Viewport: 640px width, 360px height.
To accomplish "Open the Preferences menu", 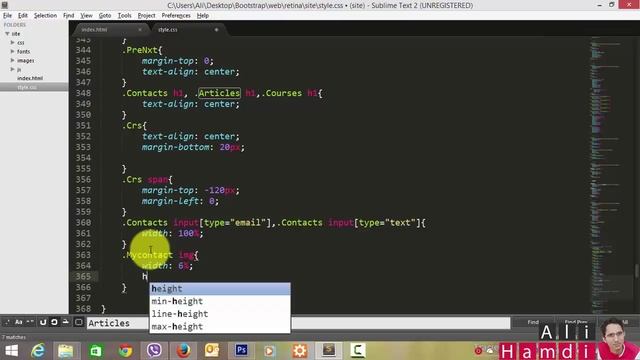I will point(176,16).
